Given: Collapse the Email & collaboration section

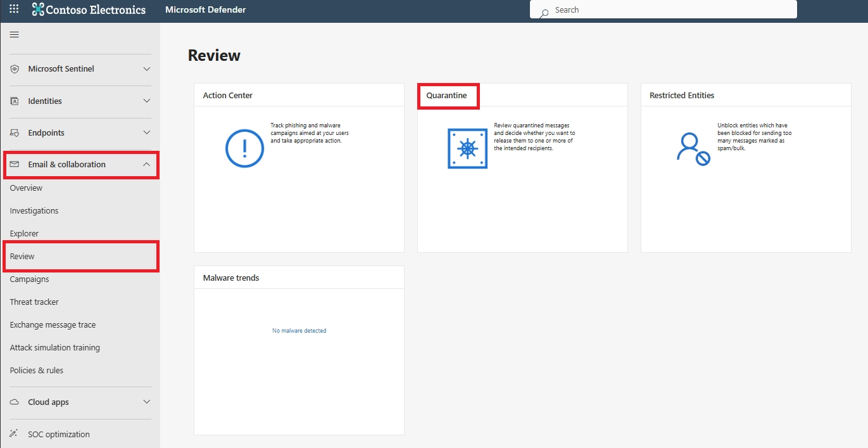Looking at the screenshot, I should click(x=148, y=164).
